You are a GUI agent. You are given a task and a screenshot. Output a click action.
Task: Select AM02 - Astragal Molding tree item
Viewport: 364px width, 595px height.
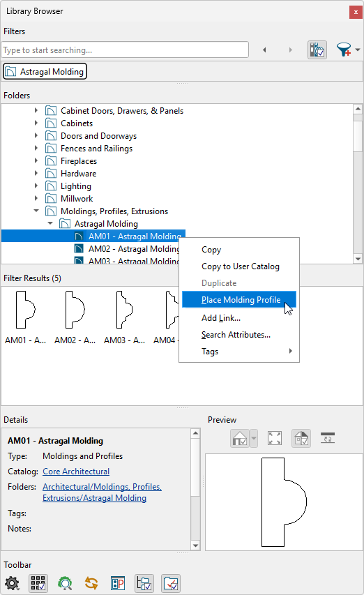(x=133, y=248)
